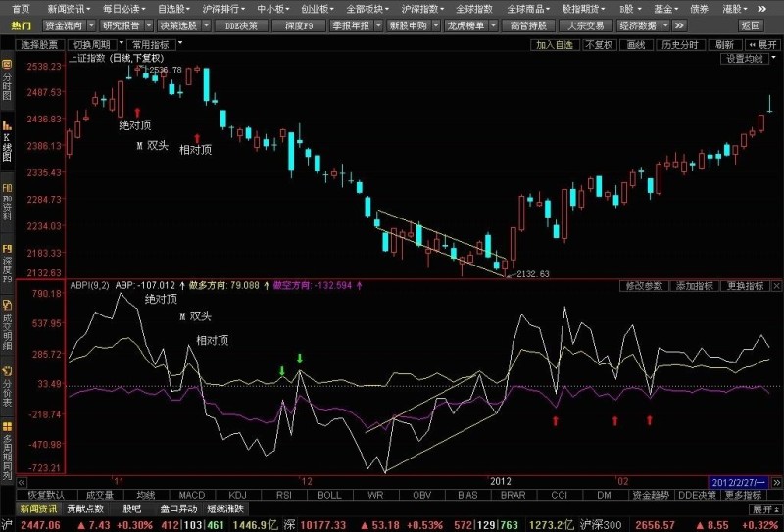Expand the 切换周期 period dropdown
784x532 pixels.
point(122,43)
